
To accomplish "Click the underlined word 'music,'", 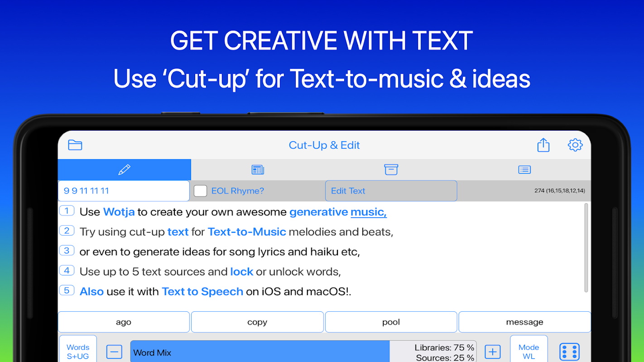I will [x=369, y=212].
